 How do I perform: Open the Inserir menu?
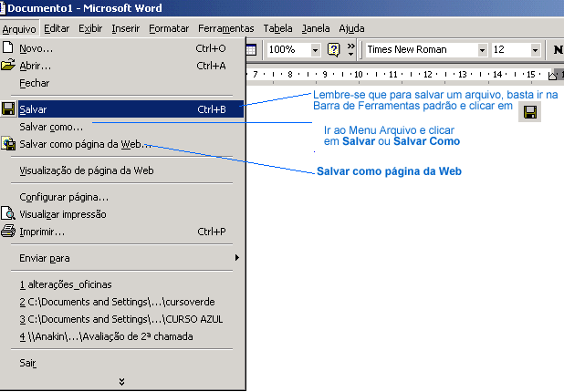coord(125,28)
